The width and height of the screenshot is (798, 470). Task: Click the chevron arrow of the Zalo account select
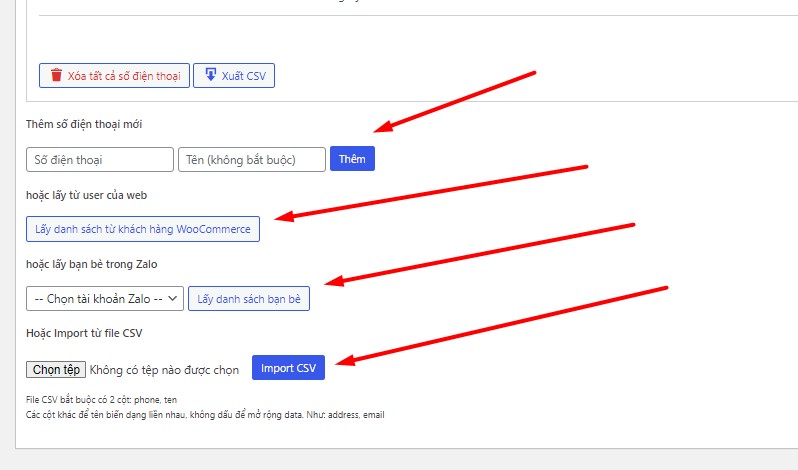[173, 299]
